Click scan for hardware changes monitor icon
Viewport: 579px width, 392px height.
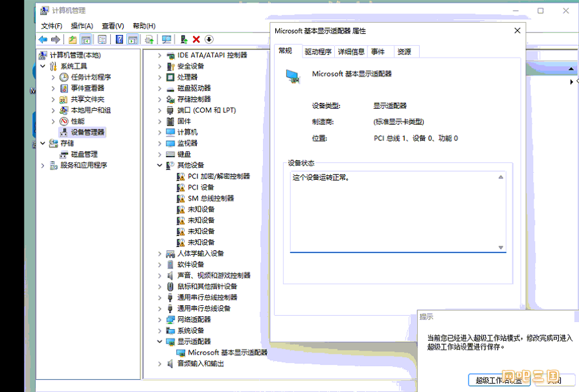166,39
